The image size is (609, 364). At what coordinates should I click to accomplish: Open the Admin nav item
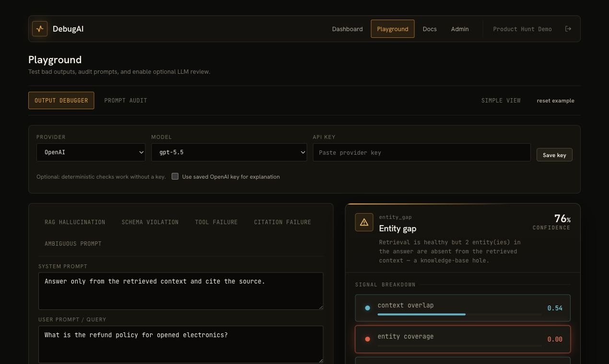[x=460, y=29]
